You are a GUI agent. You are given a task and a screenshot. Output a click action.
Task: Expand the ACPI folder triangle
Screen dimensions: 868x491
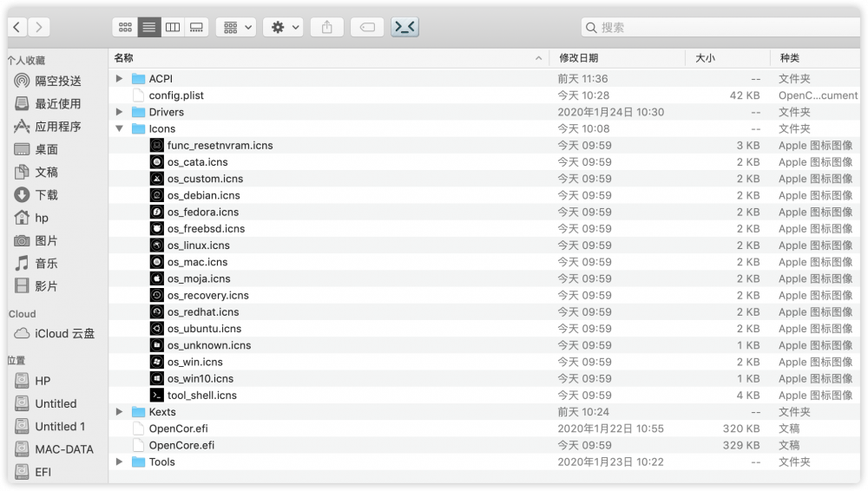pyautogui.click(x=119, y=79)
